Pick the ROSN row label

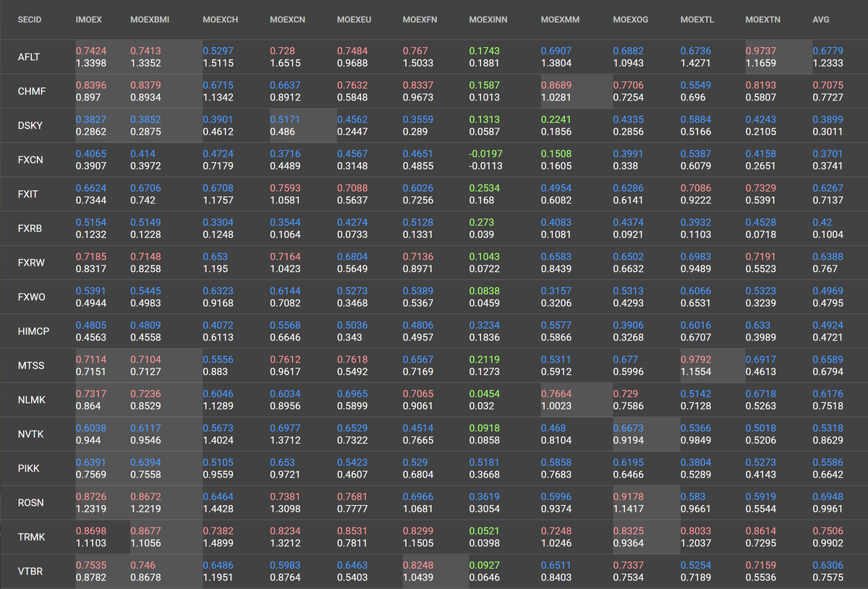(x=30, y=503)
